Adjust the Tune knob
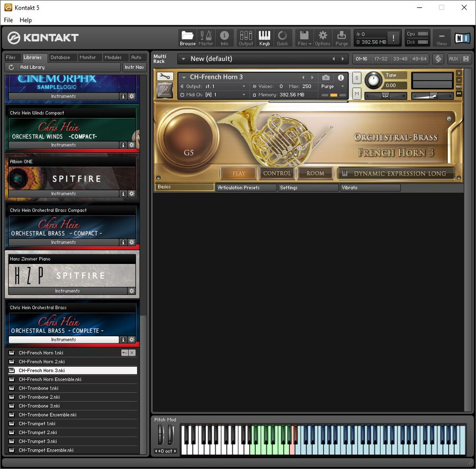This screenshot has width=476, height=469. (373, 80)
